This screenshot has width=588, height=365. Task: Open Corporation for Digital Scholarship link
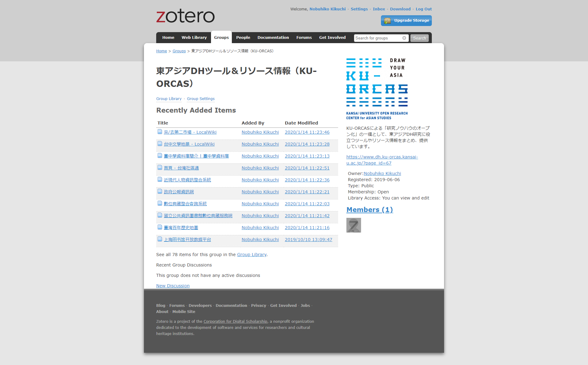[235, 321]
